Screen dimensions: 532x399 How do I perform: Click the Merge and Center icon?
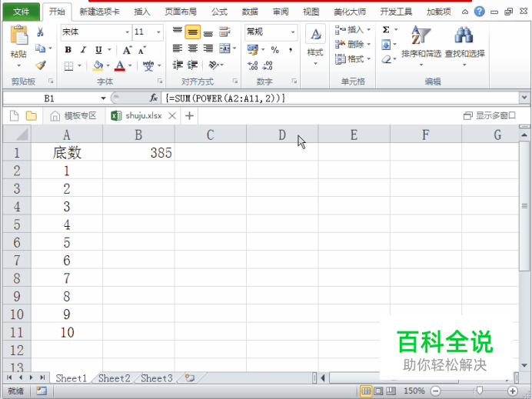click(x=224, y=48)
